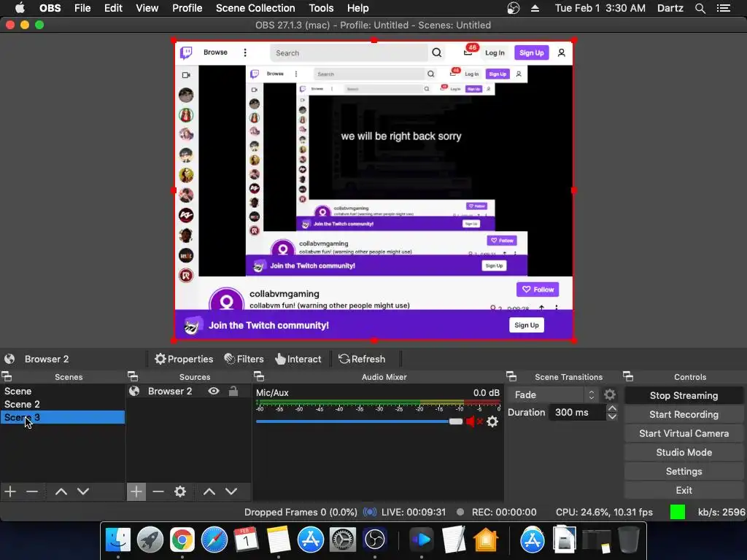Viewport: 747px width, 560px height.
Task: Pop out the Sources dock panel
Action: (133, 377)
